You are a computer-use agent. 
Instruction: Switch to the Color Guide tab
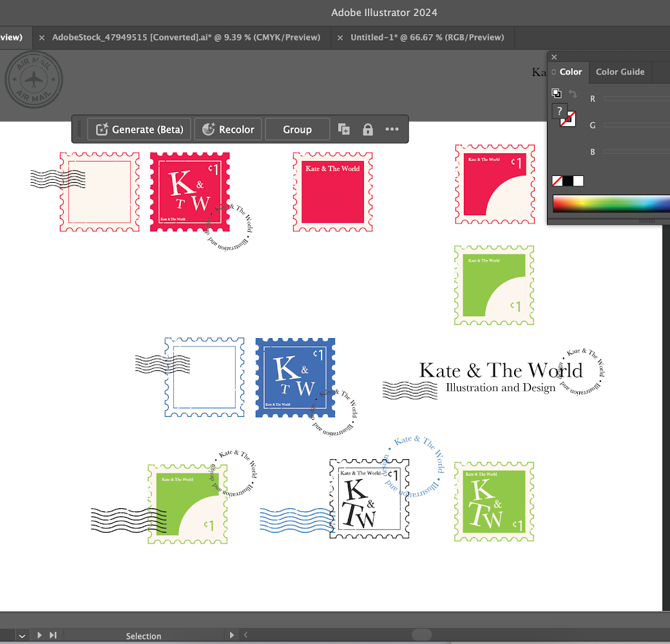click(620, 71)
